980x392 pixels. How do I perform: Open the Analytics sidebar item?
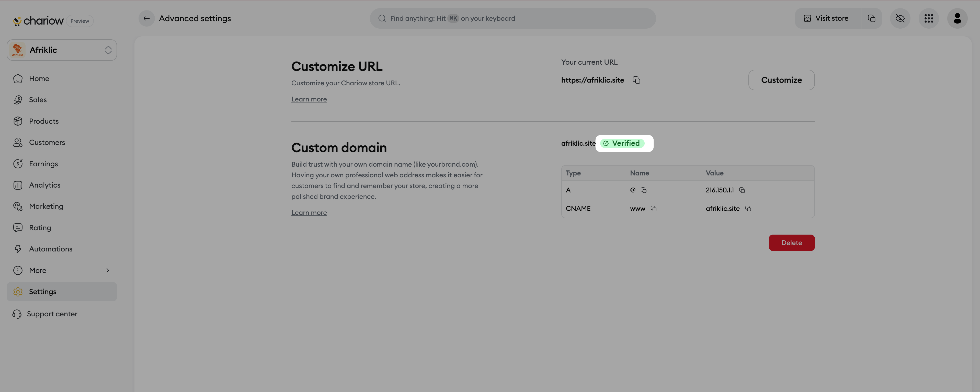coord(44,185)
